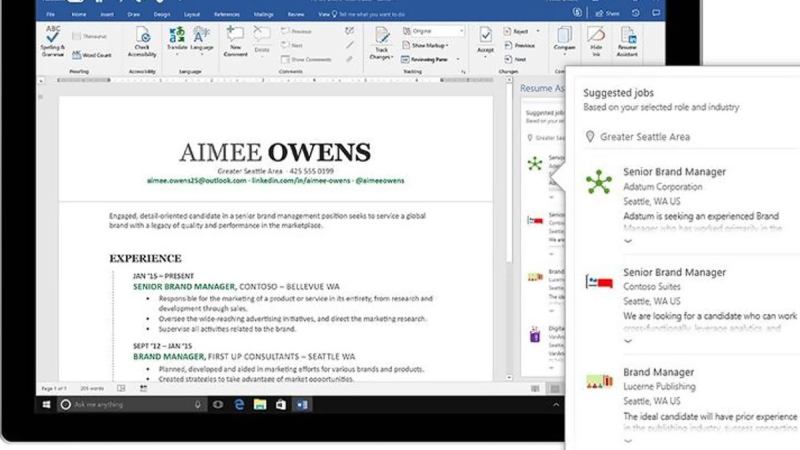Click the Resume Assistant ribbon icon
This screenshot has width=800, height=450.
point(627,40)
